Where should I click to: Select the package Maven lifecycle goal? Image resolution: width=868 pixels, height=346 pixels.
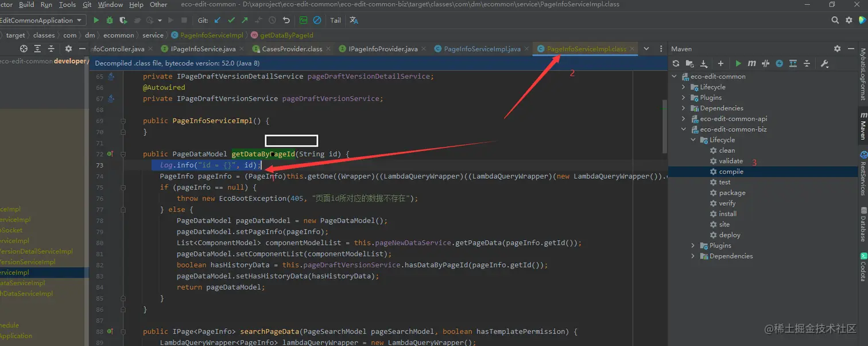point(732,193)
